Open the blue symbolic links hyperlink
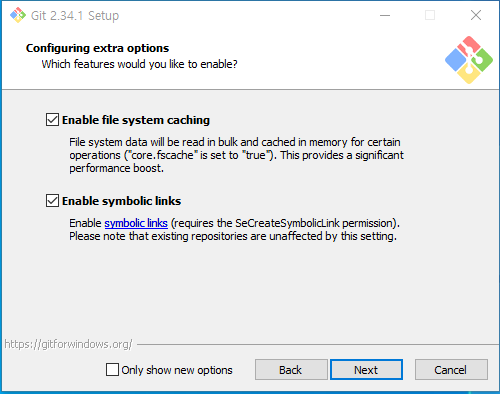Image resolution: width=500 pixels, height=394 pixels. pos(136,223)
